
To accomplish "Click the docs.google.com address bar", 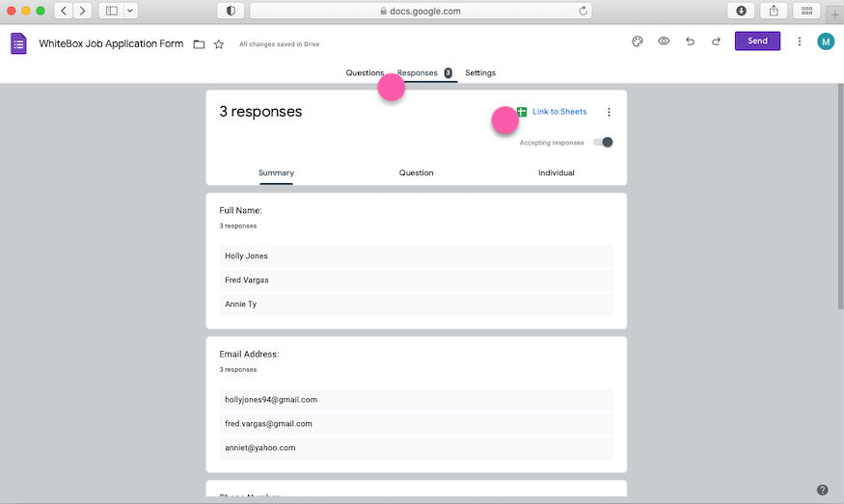I will click(x=421, y=11).
